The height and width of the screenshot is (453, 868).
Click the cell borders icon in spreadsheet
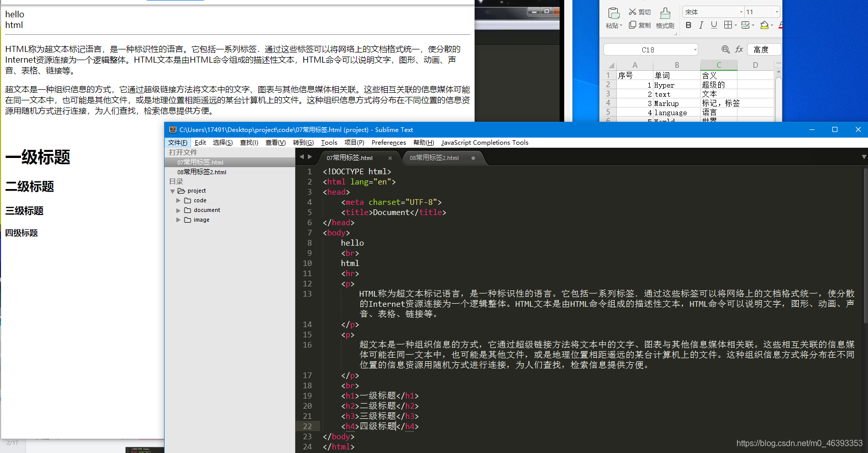coord(728,25)
